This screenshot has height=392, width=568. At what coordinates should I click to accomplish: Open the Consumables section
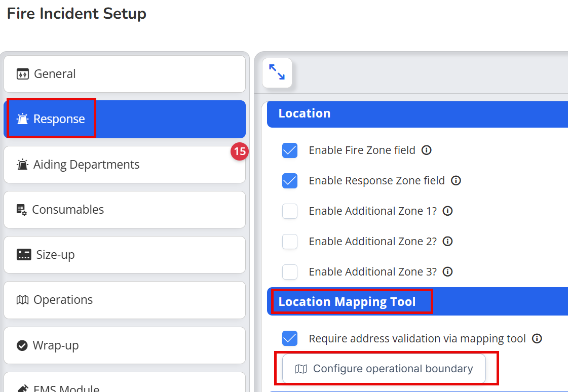click(x=125, y=210)
